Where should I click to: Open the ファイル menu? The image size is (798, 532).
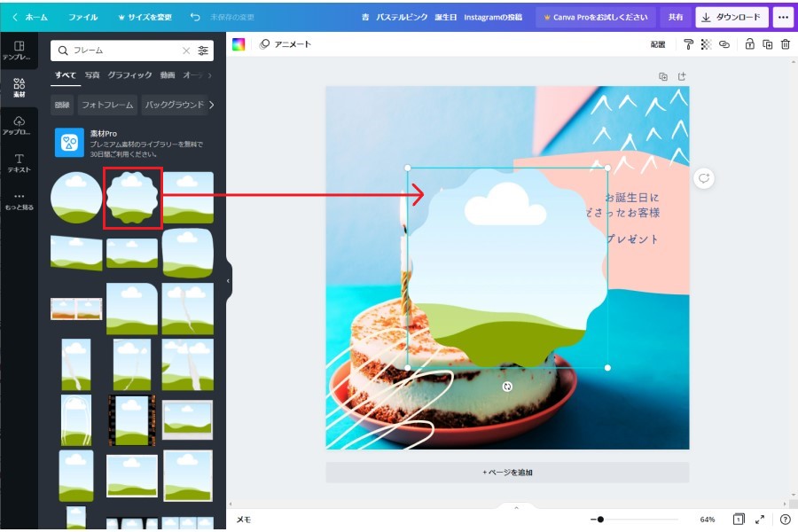[x=83, y=17]
